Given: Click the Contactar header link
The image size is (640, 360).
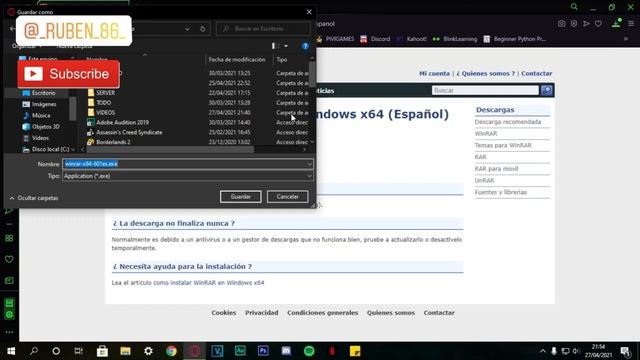Looking at the screenshot, I should click(536, 73).
